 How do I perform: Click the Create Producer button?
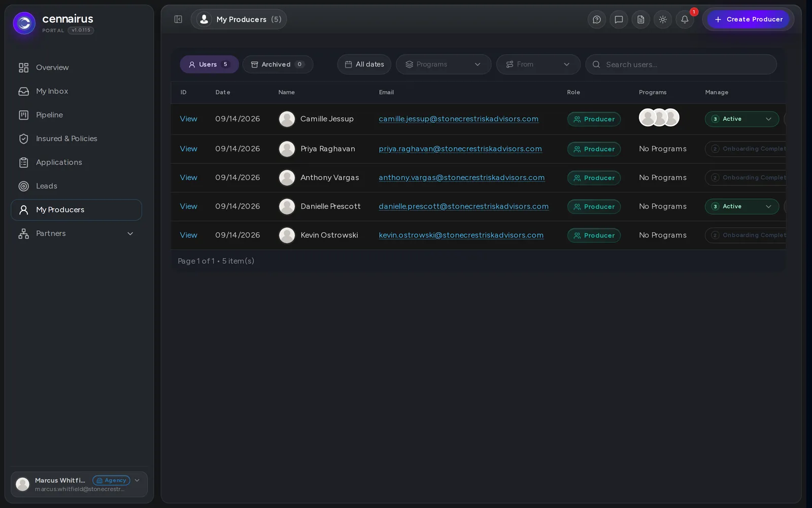coord(749,19)
